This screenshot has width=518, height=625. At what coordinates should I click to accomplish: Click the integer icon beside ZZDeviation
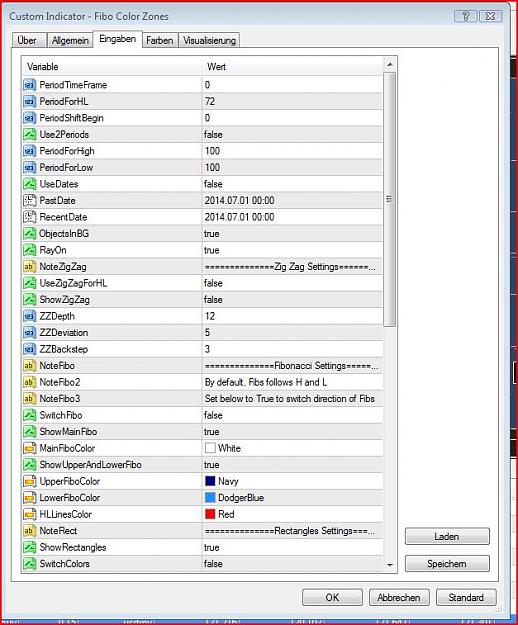click(29, 333)
